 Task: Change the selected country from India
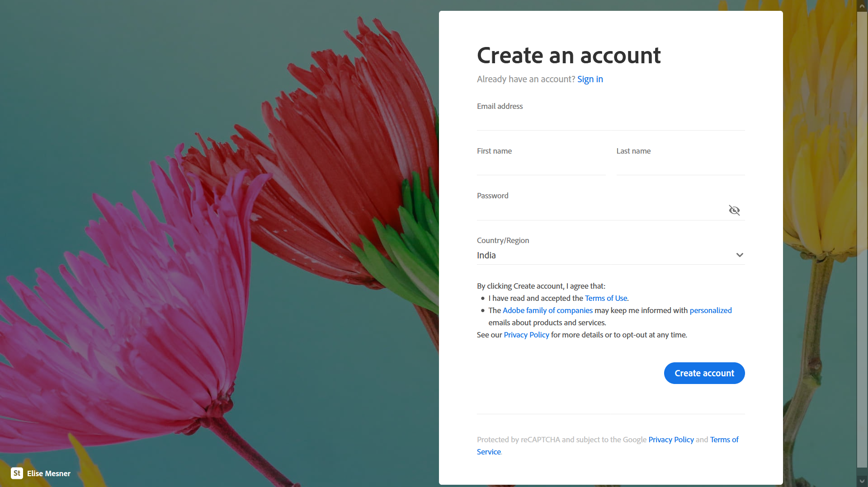pos(610,255)
